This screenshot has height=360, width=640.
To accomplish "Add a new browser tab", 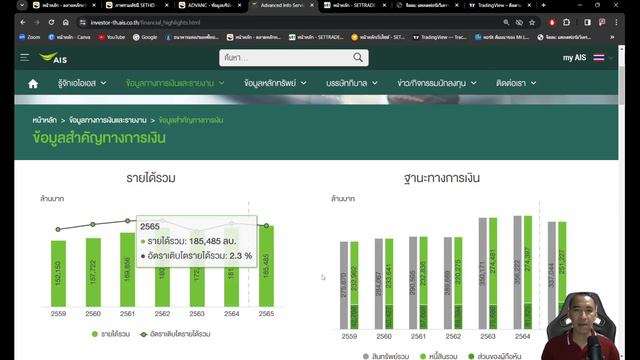I will (x=543, y=5).
